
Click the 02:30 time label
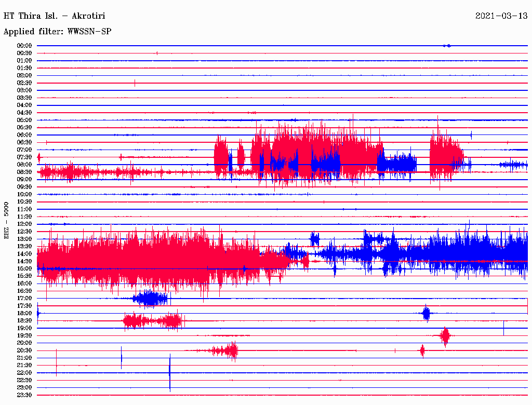click(x=24, y=83)
